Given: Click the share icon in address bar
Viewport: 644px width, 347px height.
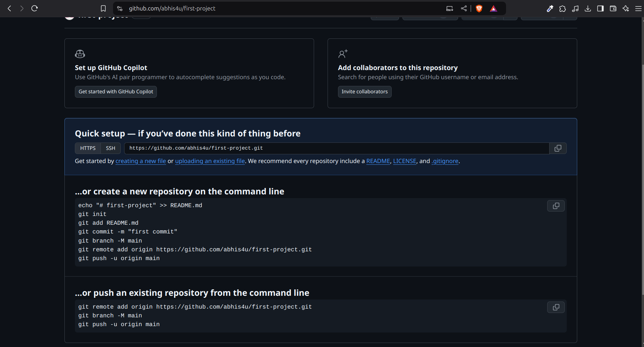Looking at the screenshot, I should coord(464,8).
